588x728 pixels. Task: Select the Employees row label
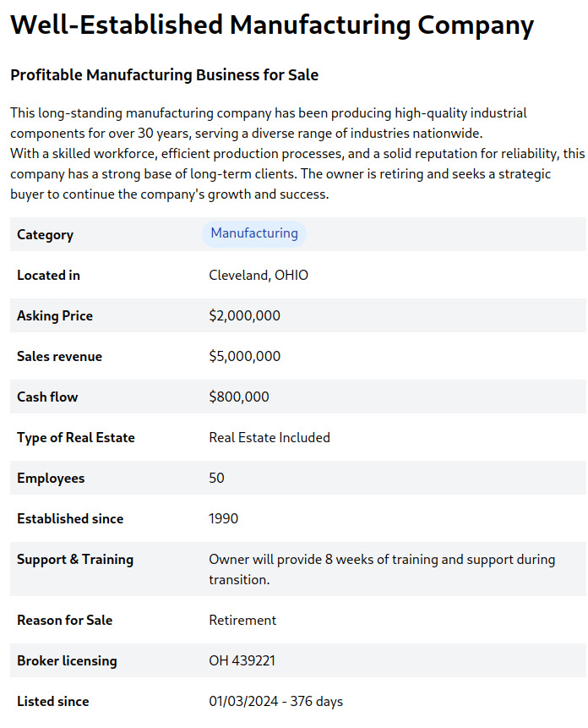(x=51, y=479)
